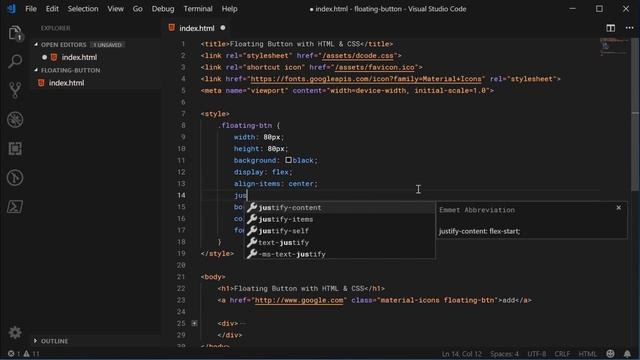Open the Selection menu
The image size is (640, 360).
(83, 9)
